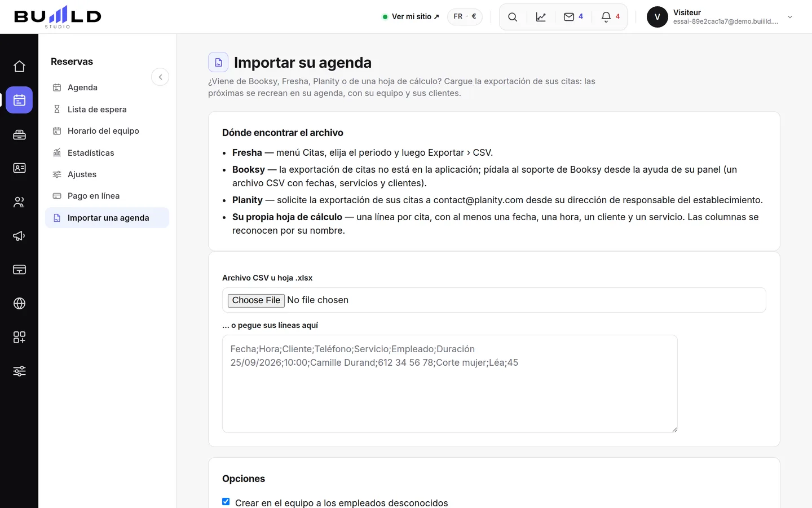812x508 pixels.
Task: Collapse the Reservas side panel
Action: click(160, 77)
